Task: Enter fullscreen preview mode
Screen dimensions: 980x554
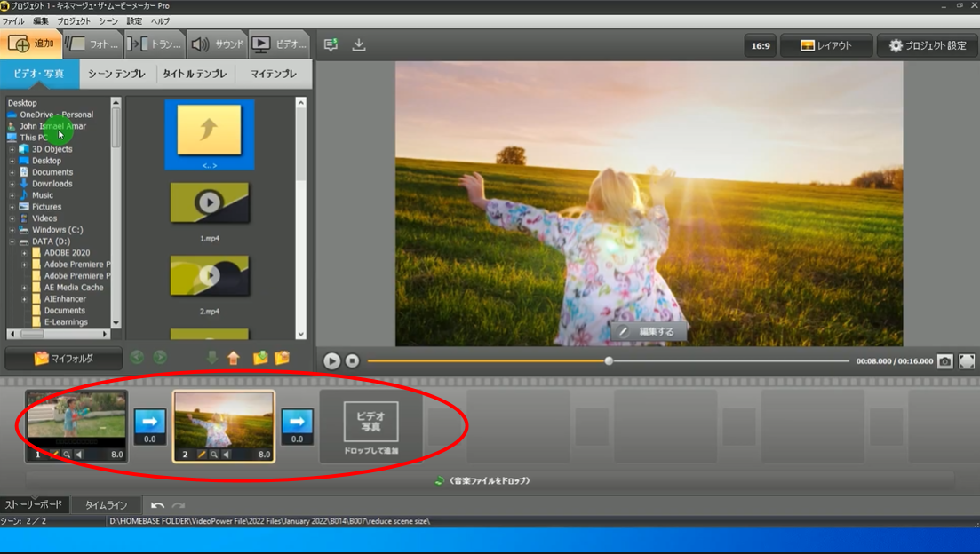Action: [x=967, y=361]
